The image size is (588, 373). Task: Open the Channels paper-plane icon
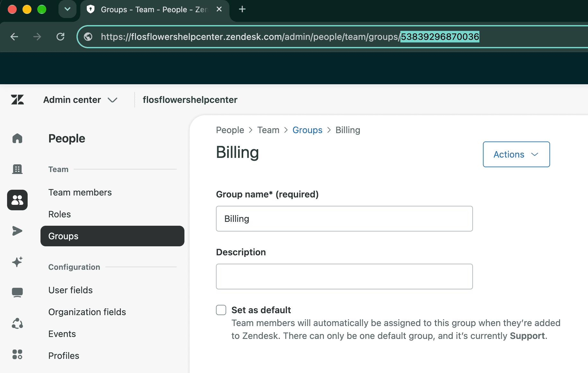[x=17, y=231]
